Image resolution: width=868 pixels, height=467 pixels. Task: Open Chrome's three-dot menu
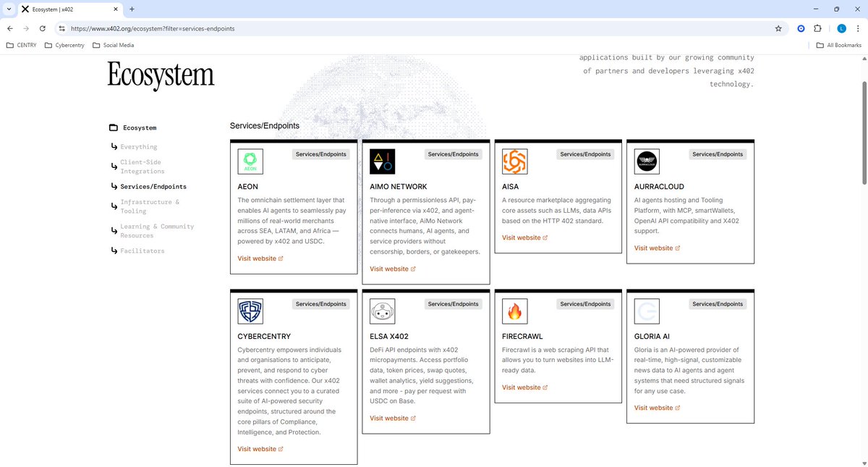[858, 28]
